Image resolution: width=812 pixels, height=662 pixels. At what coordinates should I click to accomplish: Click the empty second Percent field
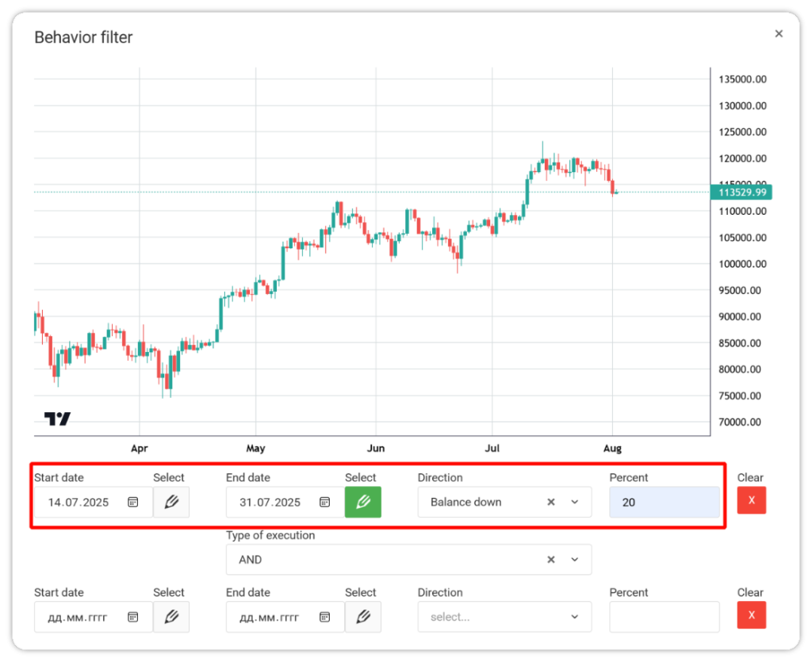pyautogui.click(x=665, y=617)
